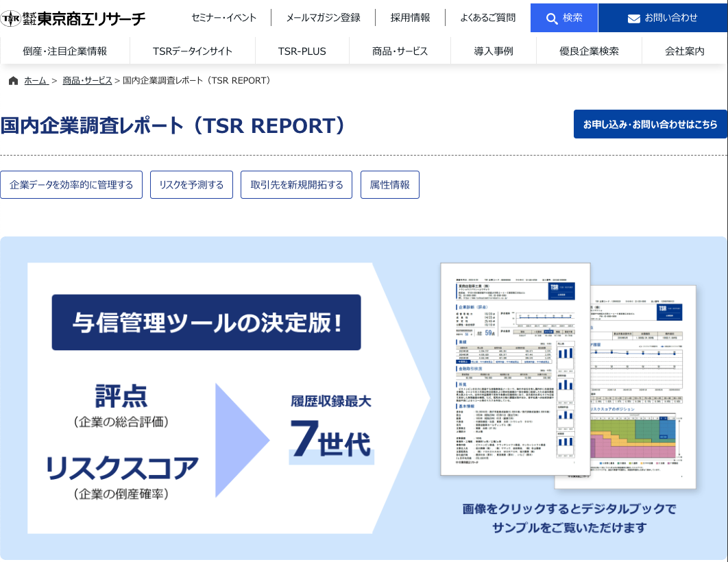
Task: Open the rear risk score report thumbnail
Action: click(644, 387)
